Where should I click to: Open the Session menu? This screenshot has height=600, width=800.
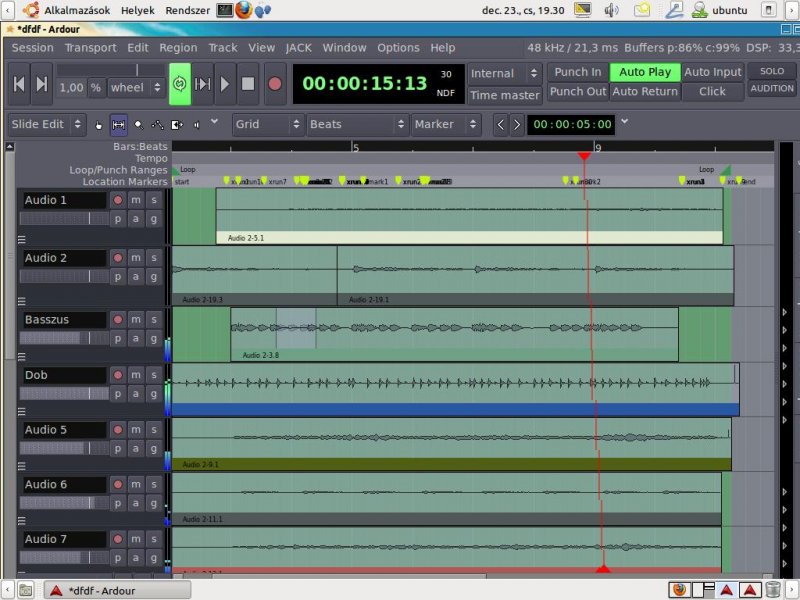pos(33,48)
